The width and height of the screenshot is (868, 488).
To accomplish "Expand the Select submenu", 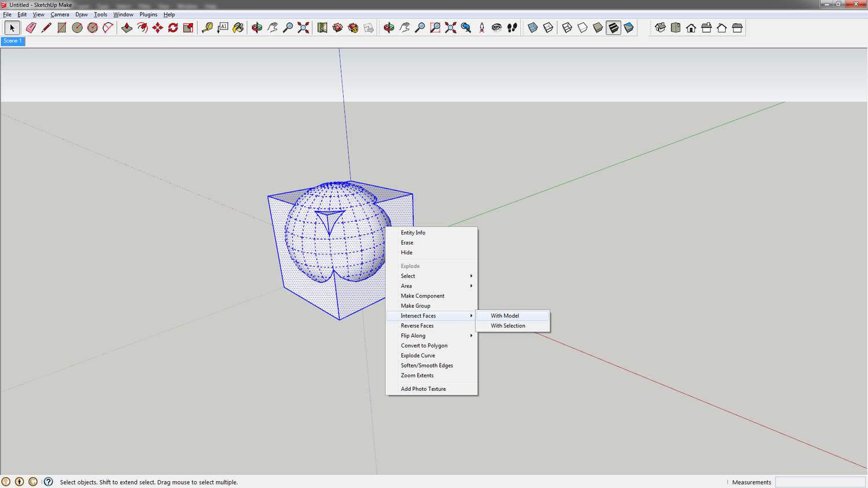I will (x=408, y=276).
